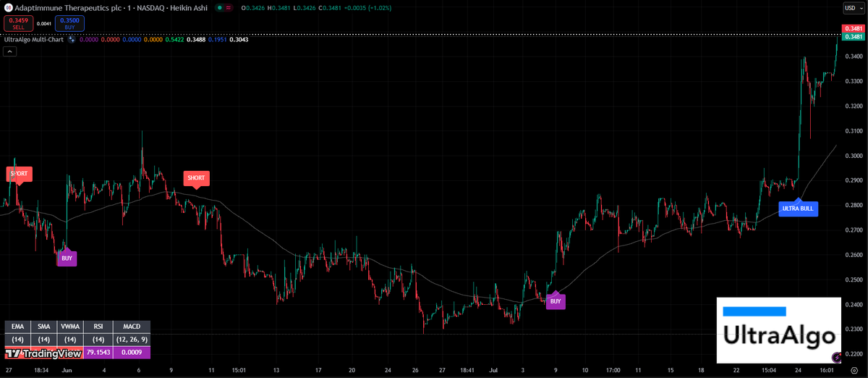Click the VWMA table header cell
The height and width of the screenshot is (378, 868).
tap(70, 327)
